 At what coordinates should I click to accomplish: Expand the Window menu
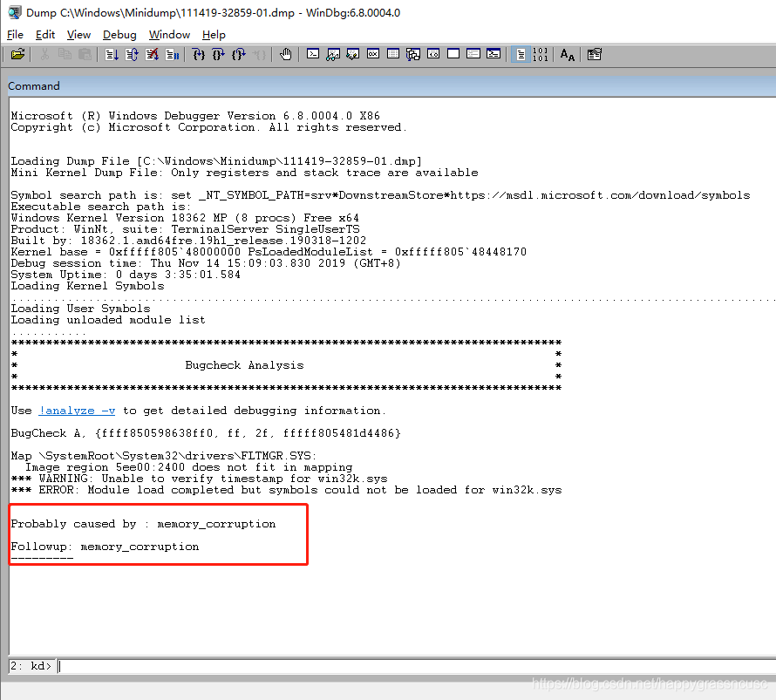pyautogui.click(x=169, y=35)
